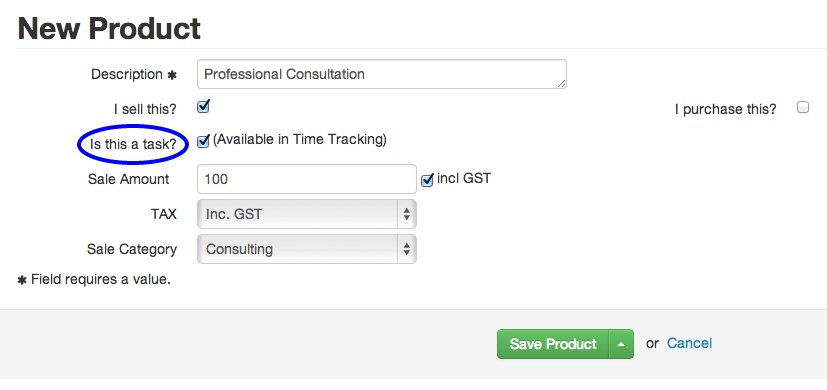The image size is (827, 390).
Task: Uncheck the I sell this checkbox
Action: (x=203, y=107)
